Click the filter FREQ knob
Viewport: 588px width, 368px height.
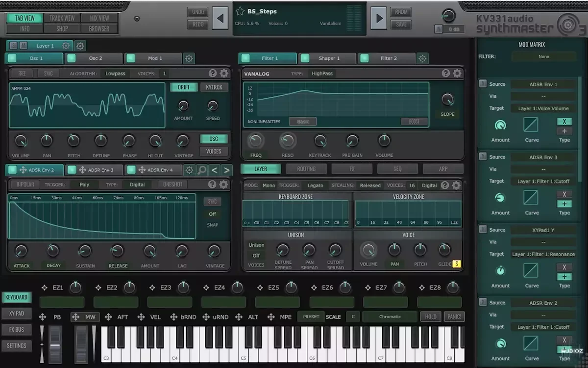coord(256,141)
